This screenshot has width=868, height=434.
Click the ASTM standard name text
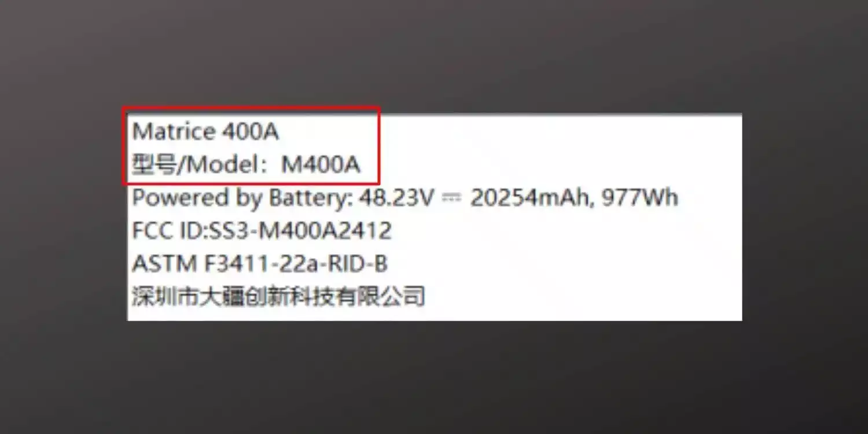click(164, 264)
